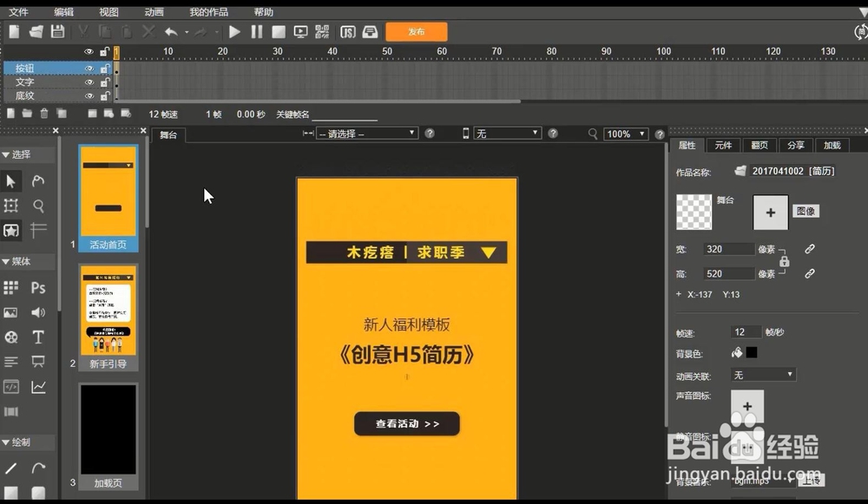This screenshot has width=868, height=504.
Task: Open the 请选择 alignment dropdown
Action: [x=366, y=134]
